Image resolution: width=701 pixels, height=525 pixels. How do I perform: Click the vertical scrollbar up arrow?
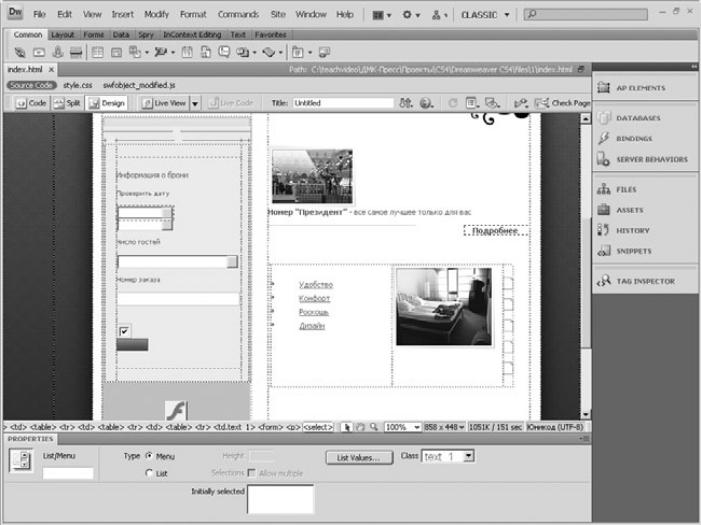(x=586, y=119)
